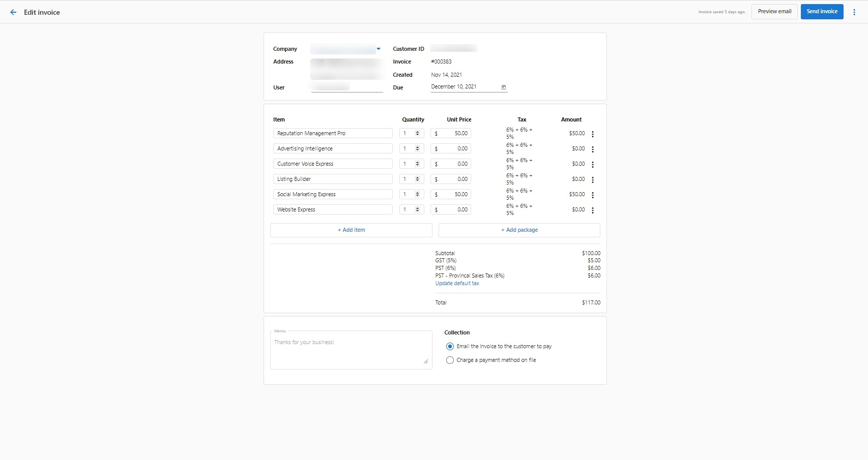The image size is (868, 460).
Task: Click the Subtotal amount $100.00
Action: [x=591, y=253]
